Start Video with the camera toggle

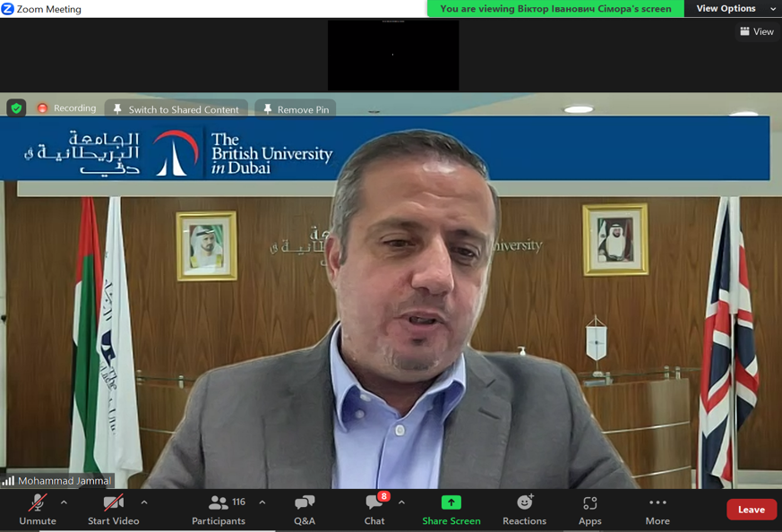point(113,510)
